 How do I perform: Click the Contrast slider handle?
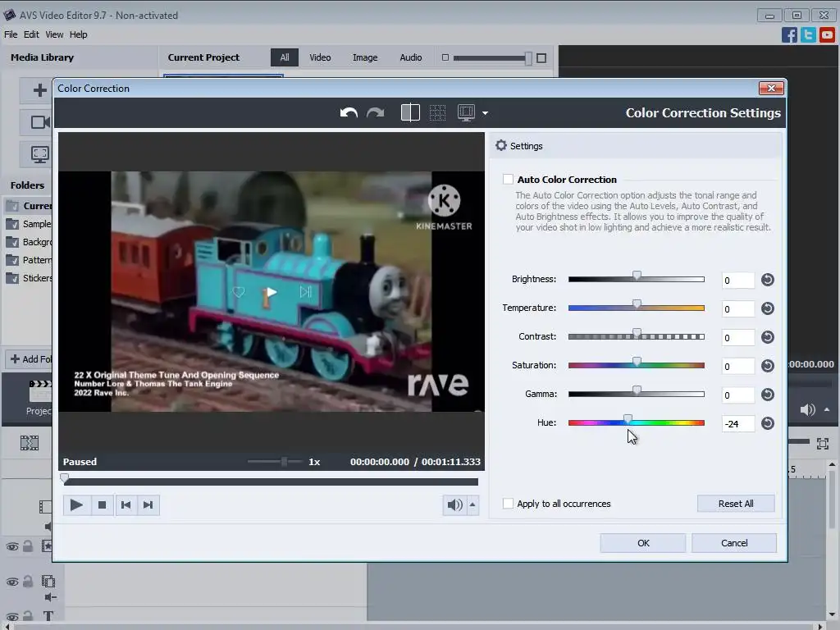637,333
